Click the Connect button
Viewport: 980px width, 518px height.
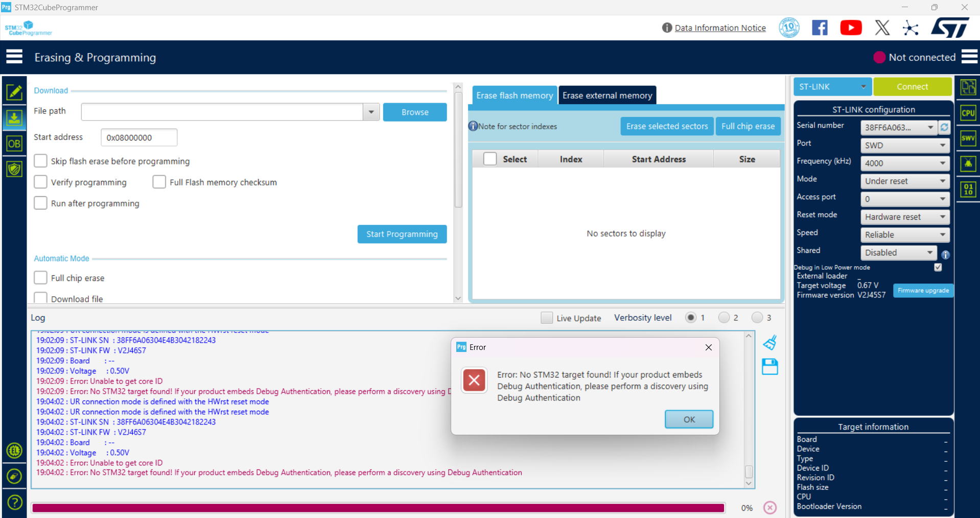[x=913, y=86]
